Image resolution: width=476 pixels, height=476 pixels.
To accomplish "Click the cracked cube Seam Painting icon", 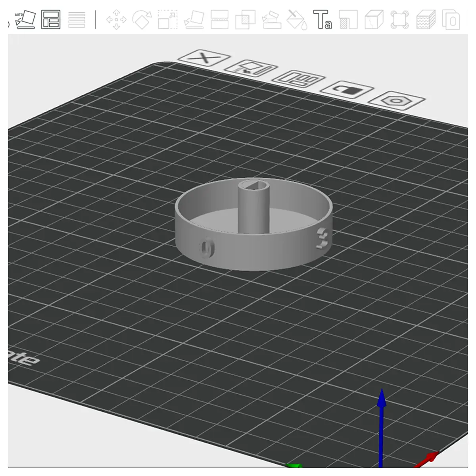I will point(374,20).
